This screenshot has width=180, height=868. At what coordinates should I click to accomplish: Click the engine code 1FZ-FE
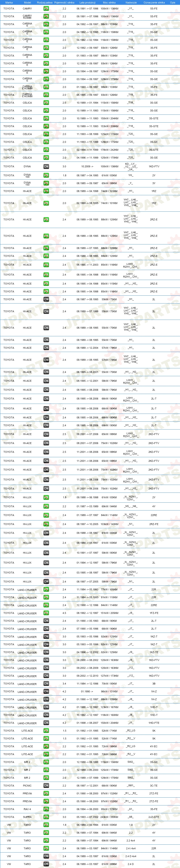point(154,613)
